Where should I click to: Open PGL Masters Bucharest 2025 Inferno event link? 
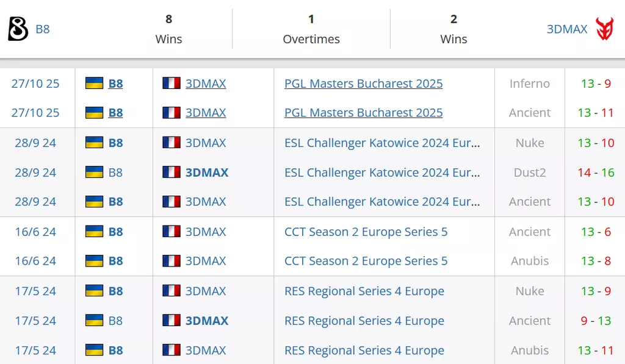(363, 84)
